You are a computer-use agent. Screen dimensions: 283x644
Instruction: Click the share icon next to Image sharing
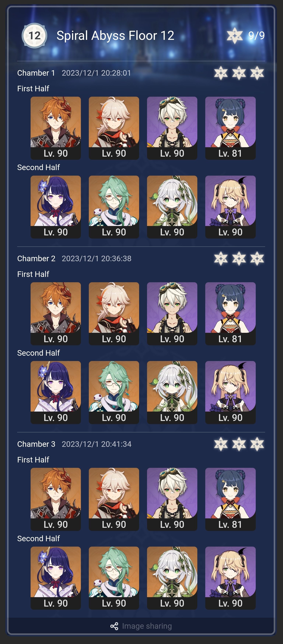tap(114, 626)
